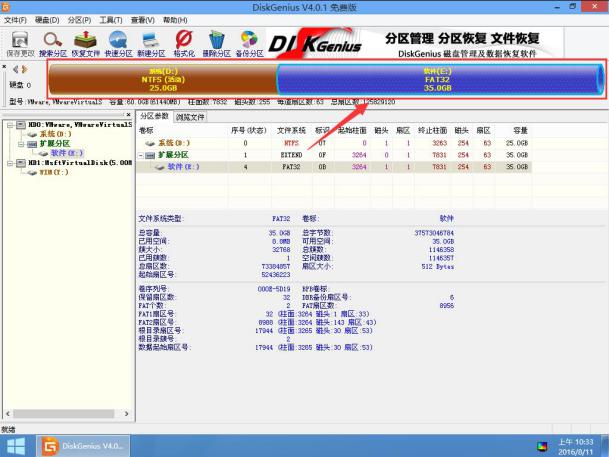
Task: Open the 备份分区 backup partition tool
Action: pyautogui.click(x=249, y=44)
